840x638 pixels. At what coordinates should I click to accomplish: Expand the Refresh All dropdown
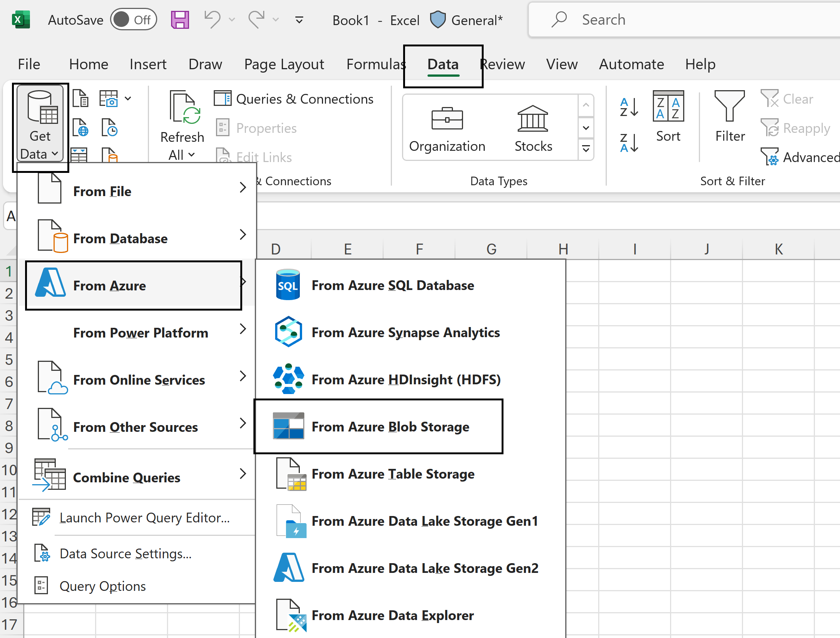182,155
